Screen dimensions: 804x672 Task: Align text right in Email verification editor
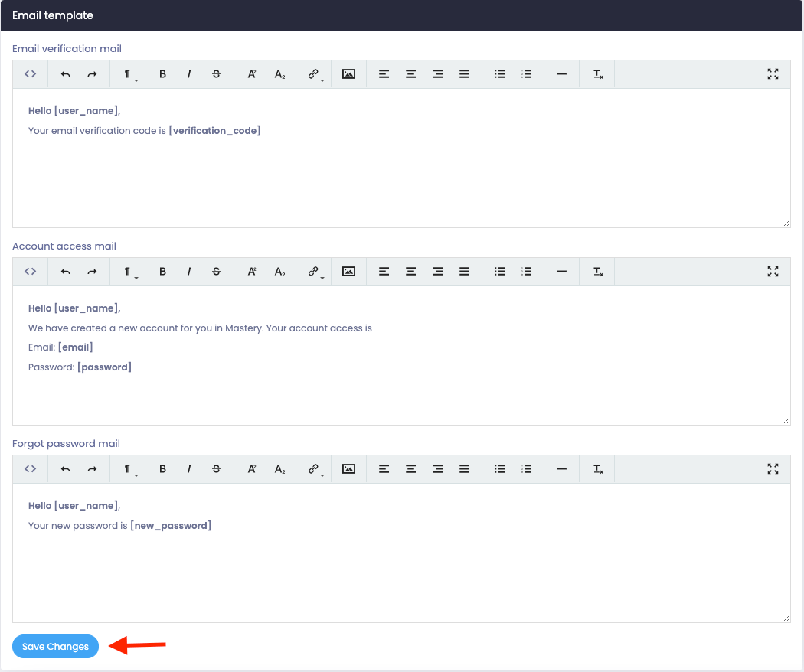click(437, 74)
